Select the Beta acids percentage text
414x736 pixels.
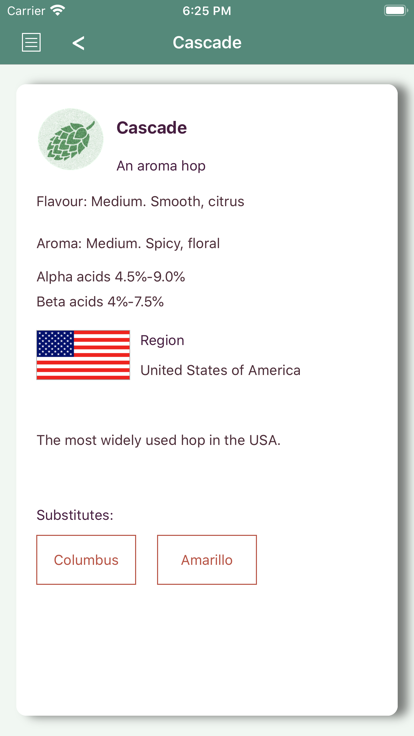100,301
